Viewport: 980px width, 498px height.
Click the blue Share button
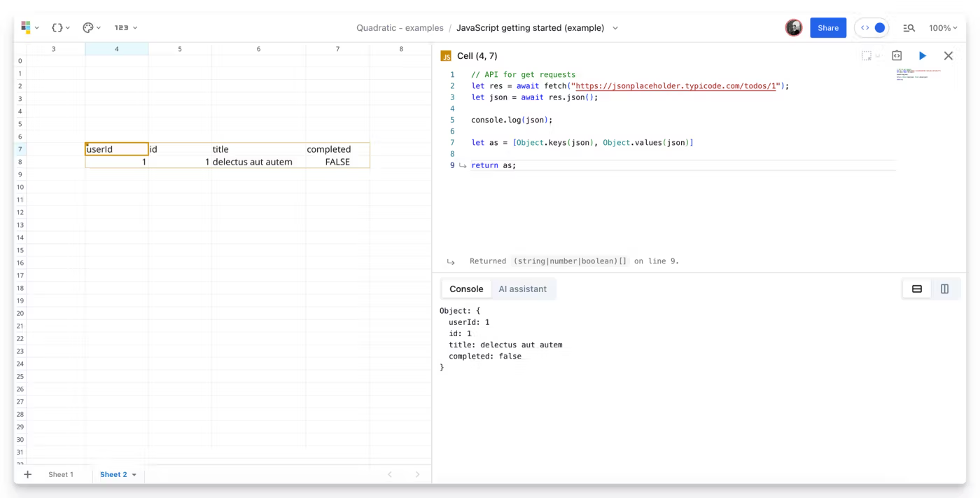pyautogui.click(x=828, y=28)
